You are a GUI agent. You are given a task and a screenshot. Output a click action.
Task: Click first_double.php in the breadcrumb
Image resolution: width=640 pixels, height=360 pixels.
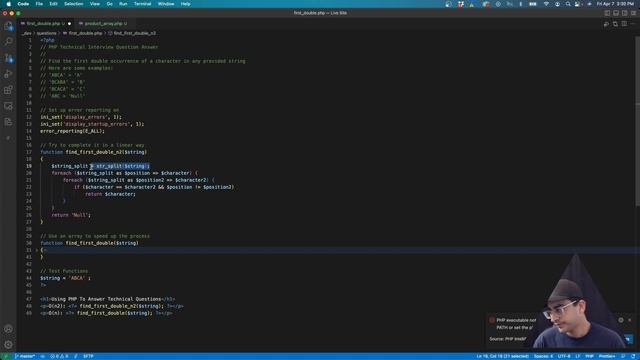85,33
